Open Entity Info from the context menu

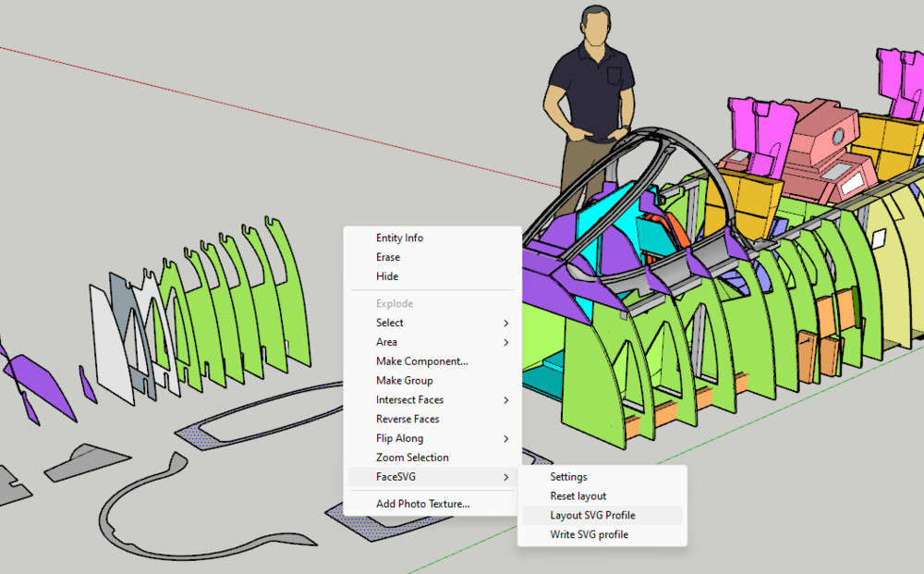tap(399, 238)
